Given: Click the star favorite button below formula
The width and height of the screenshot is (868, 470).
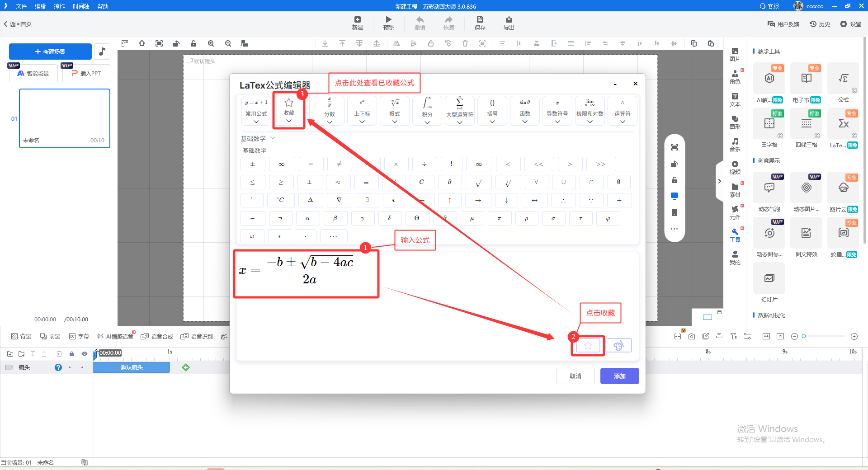Looking at the screenshot, I should pos(588,346).
